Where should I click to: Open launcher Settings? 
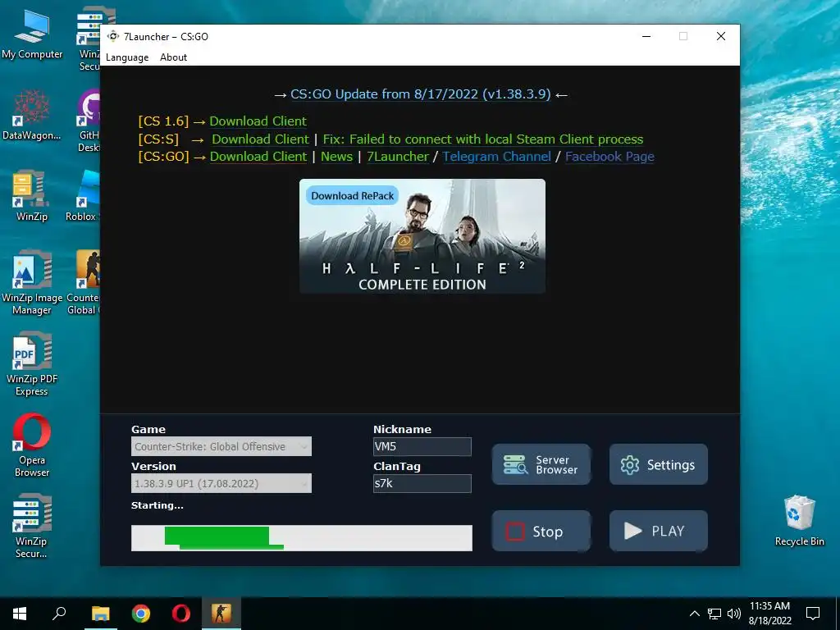pyautogui.click(x=659, y=464)
